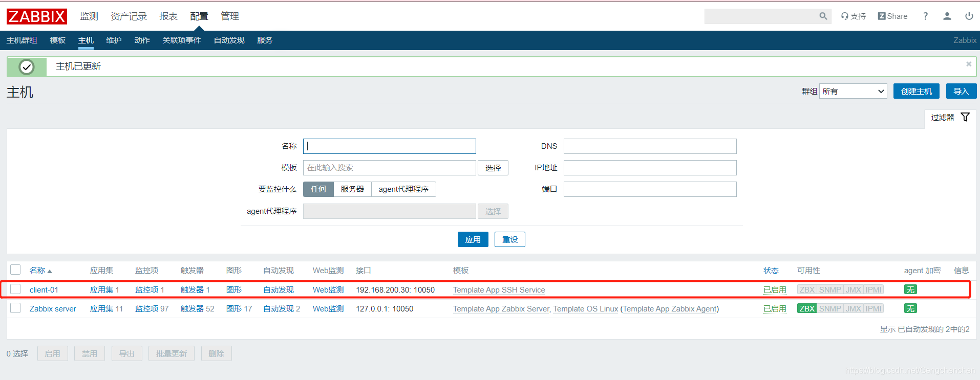
Task: Click SNMP badge for client-01
Action: coord(830,289)
